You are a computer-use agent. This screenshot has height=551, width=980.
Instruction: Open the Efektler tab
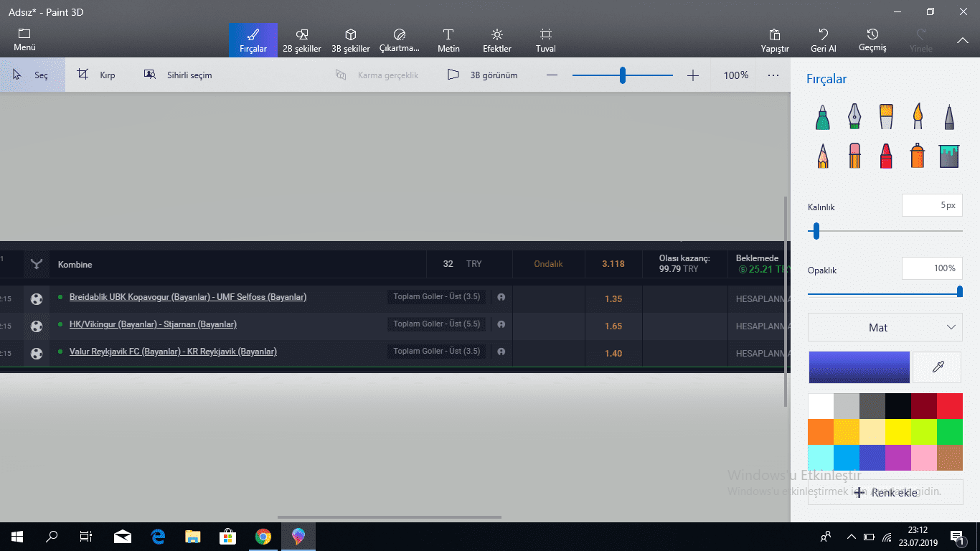pyautogui.click(x=497, y=40)
